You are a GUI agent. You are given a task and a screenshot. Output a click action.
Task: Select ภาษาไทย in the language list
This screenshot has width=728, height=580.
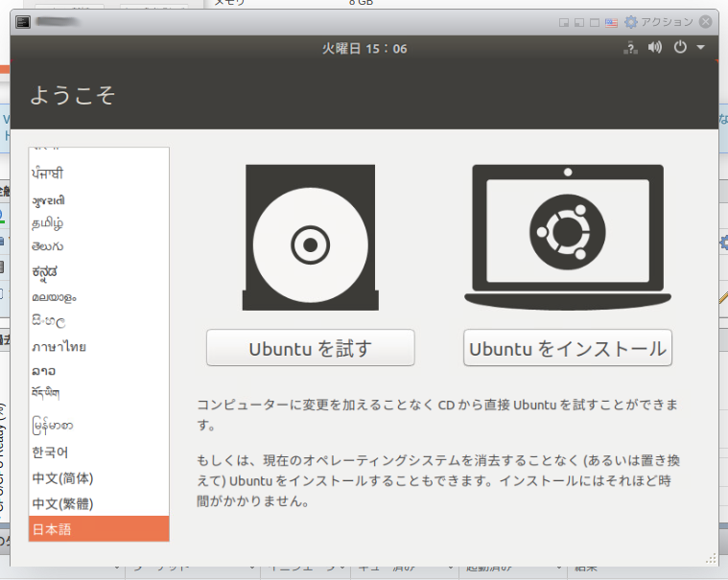pyautogui.click(x=99, y=347)
